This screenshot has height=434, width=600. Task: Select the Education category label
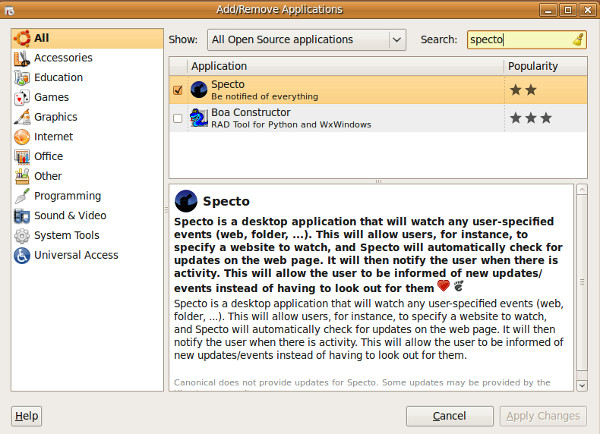[59, 77]
